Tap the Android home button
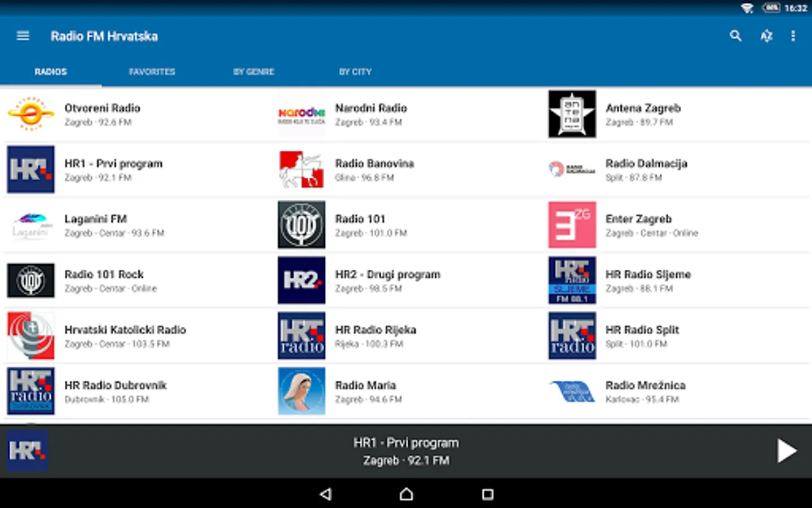 (407, 494)
